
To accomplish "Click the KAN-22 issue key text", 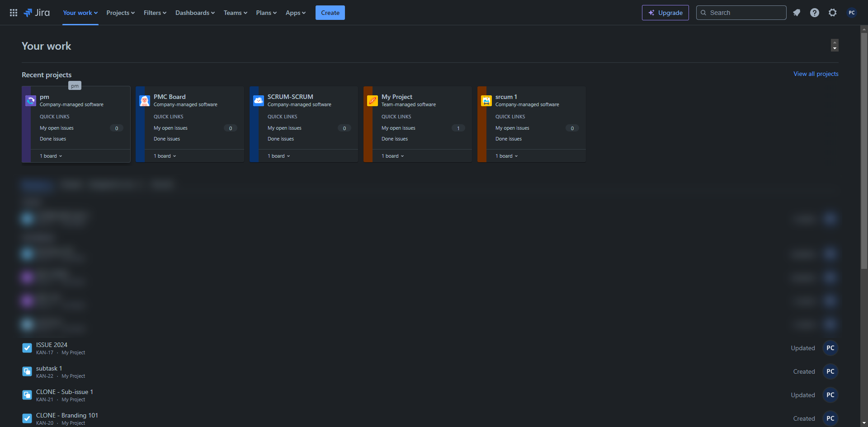I will click(x=45, y=376).
